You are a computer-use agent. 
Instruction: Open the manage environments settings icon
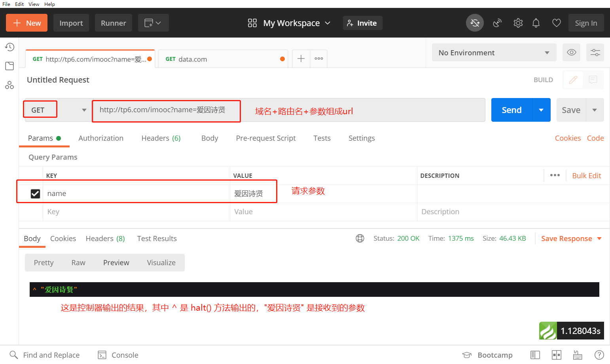pyautogui.click(x=595, y=53)
